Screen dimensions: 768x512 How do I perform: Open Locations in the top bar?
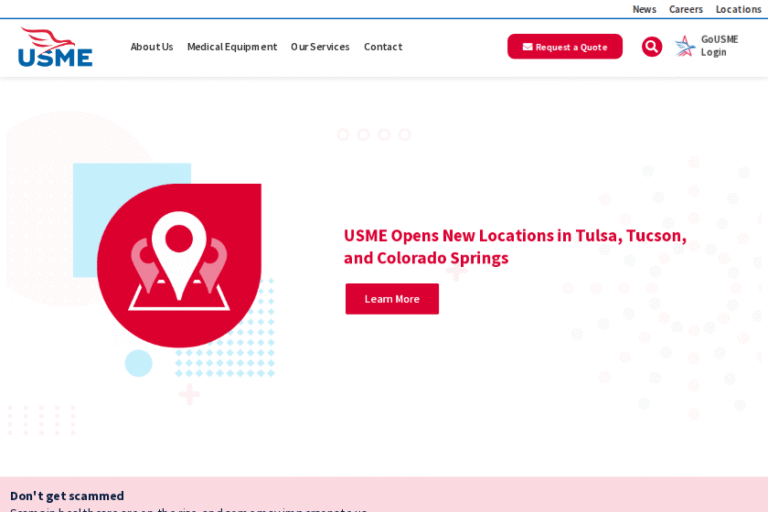[x=738, y=9]
